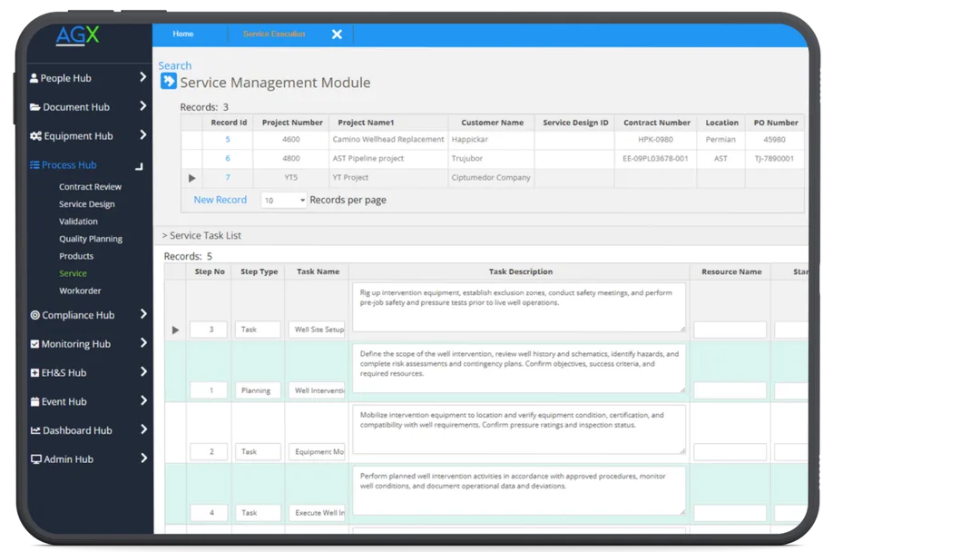Select the Service Execution tab
980x552 pixels.
pyautogui.click(x=274, y=34)
